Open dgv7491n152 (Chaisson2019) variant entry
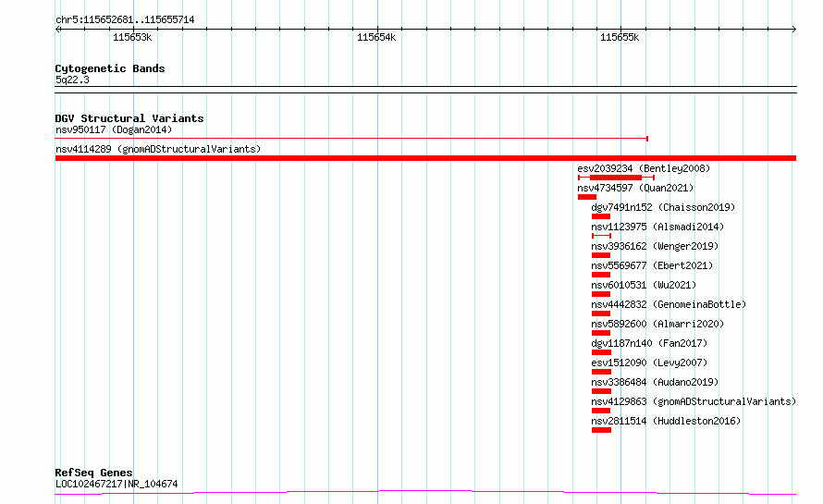 point(663,207)
